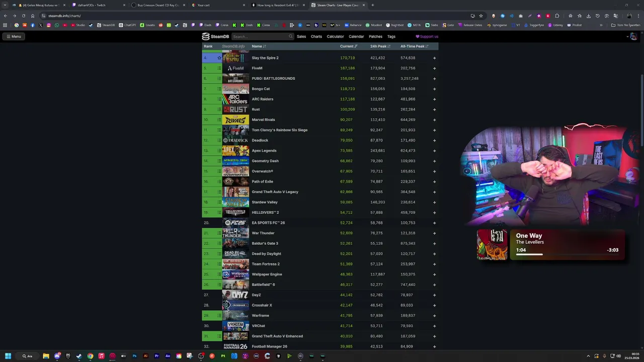Sort table by All-Time Peak column
The image size is (644, 362).
click(415, 46)
